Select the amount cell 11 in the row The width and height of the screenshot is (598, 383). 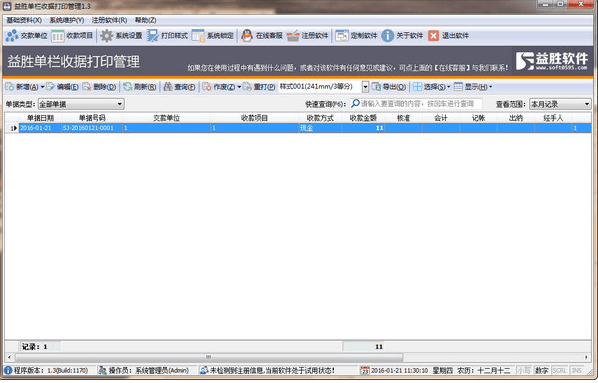click(x=363, y=128)
